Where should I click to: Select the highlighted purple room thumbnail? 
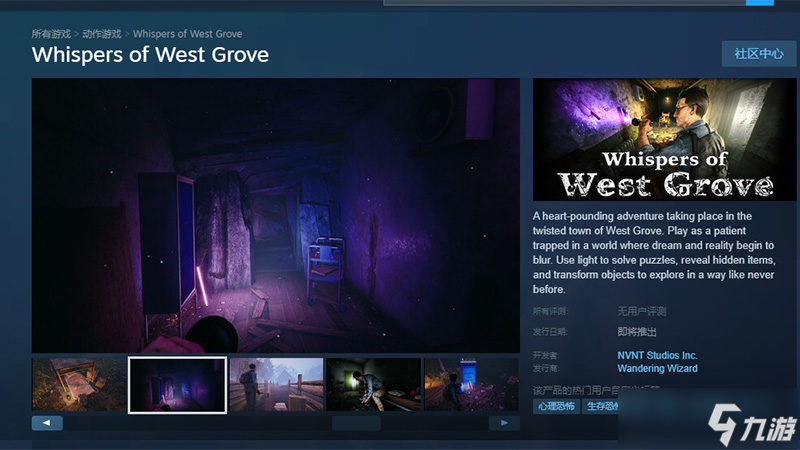click(177, 384)
